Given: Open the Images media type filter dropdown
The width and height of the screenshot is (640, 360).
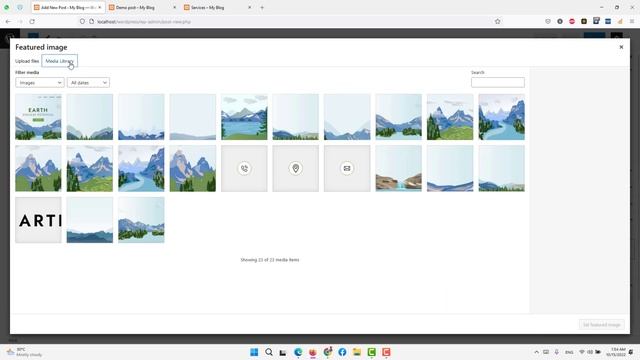Looking at the screenshot, I should [x=40, y=83].
